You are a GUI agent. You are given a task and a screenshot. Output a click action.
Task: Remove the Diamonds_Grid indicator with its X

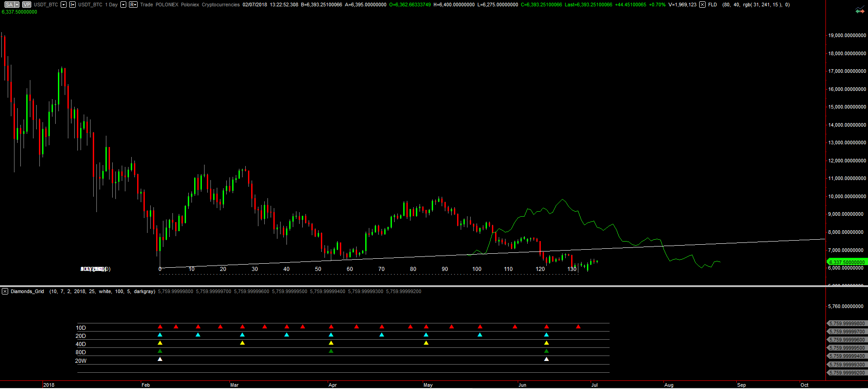[5, 291]
